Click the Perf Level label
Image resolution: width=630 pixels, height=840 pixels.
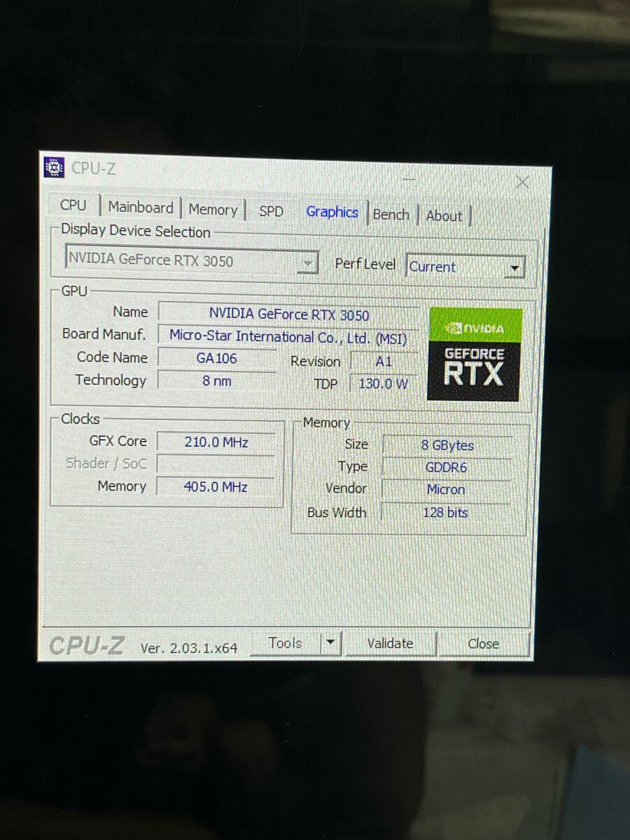tap(365, 264)
